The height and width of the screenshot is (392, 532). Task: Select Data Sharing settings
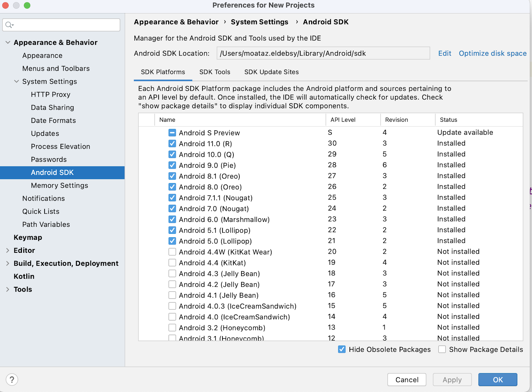point(53,107)
